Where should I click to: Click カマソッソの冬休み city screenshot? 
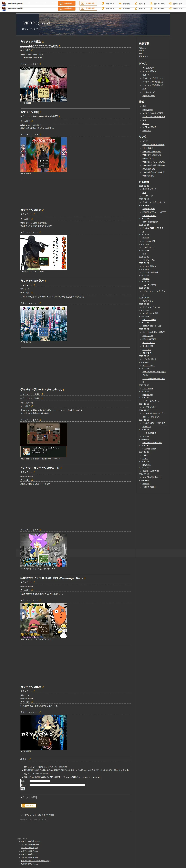point(44,323)
